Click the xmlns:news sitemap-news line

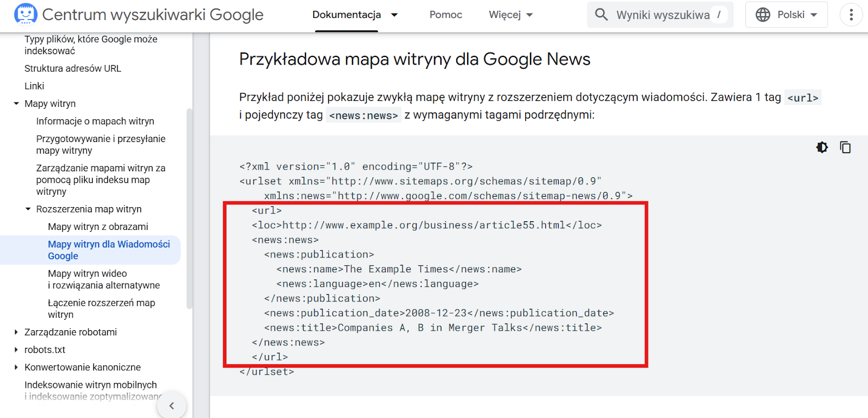[x=448, y=196]
